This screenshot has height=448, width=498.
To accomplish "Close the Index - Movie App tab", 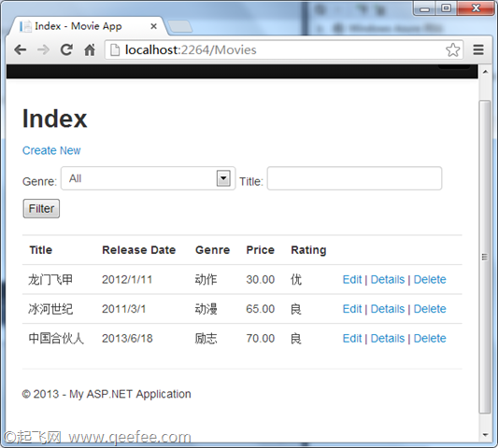I will (x=153, y=26).
